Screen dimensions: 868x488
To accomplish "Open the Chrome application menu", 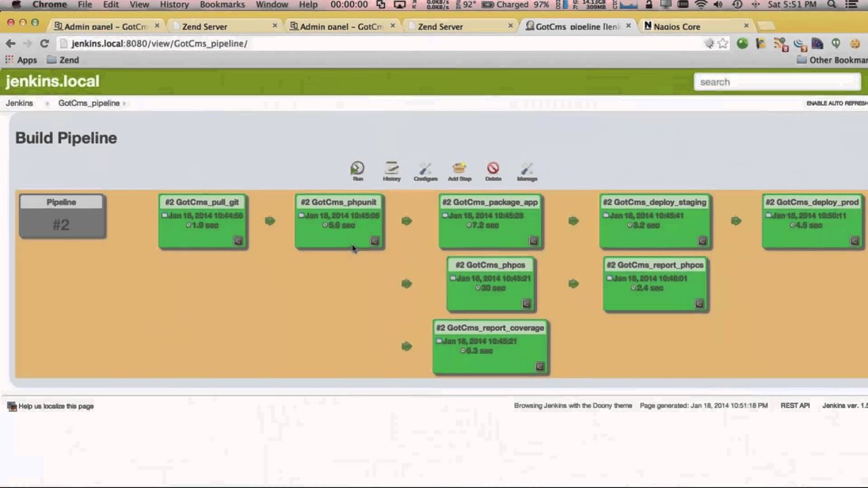I will coord(49,5).
